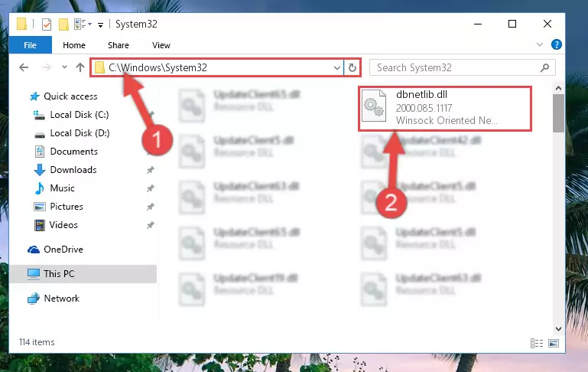Screen dimensions: 588x372
Task: Open the File menu tab
Action: (x=31, y=45)
